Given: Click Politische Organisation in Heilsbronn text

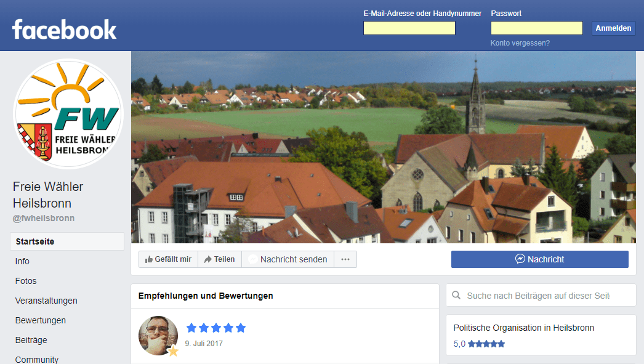Looking at the screenshot, I should [524, 328].
